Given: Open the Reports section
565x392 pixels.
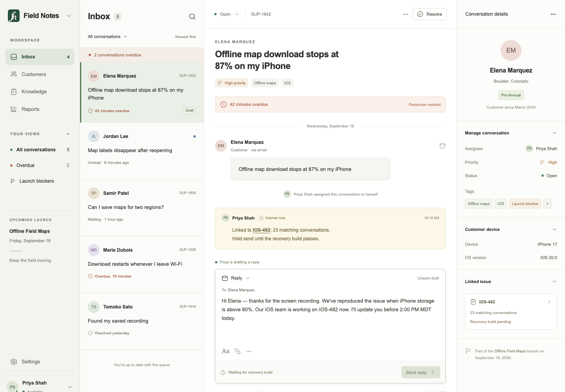Looking at the screenshot, I should (40, 109).
